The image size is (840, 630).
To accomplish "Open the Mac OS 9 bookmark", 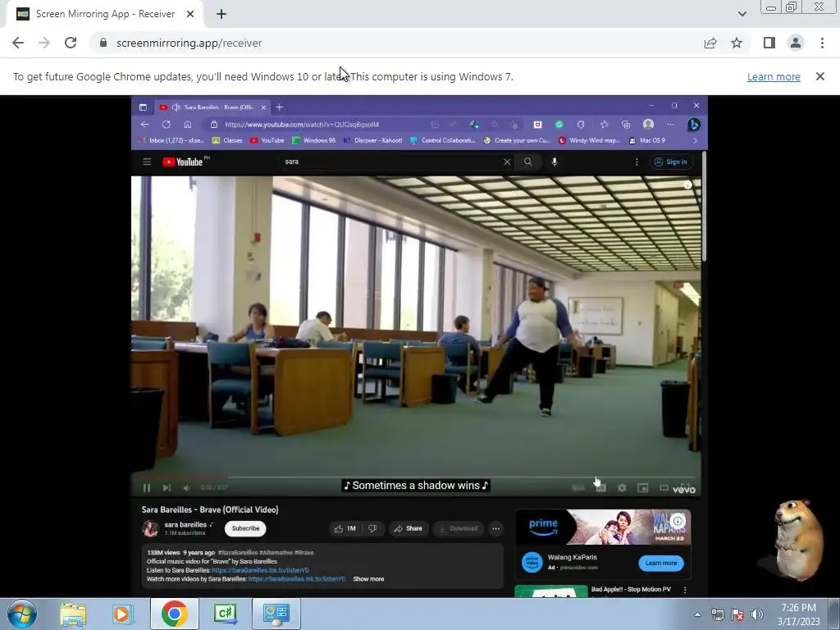I will pos(646,140).
